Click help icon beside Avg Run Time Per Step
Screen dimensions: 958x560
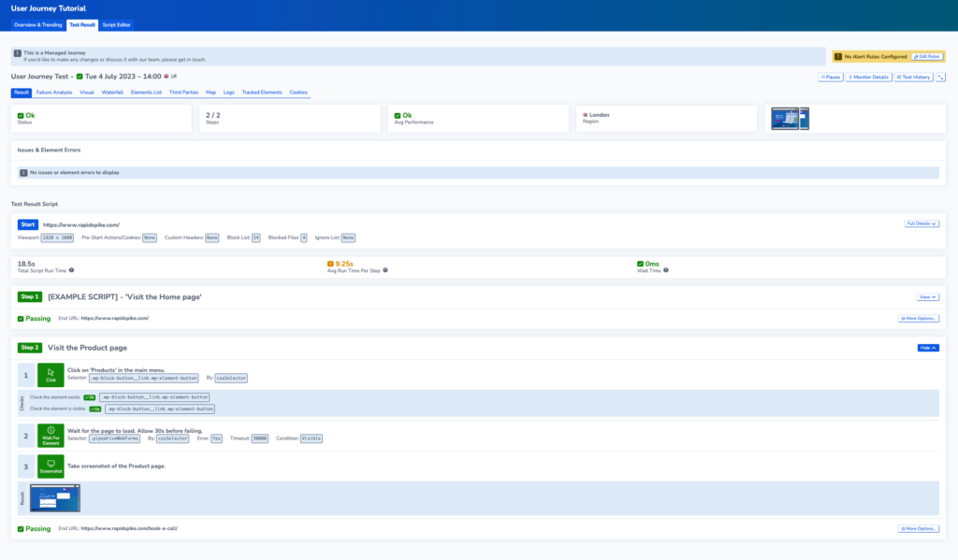coord(385,270)
